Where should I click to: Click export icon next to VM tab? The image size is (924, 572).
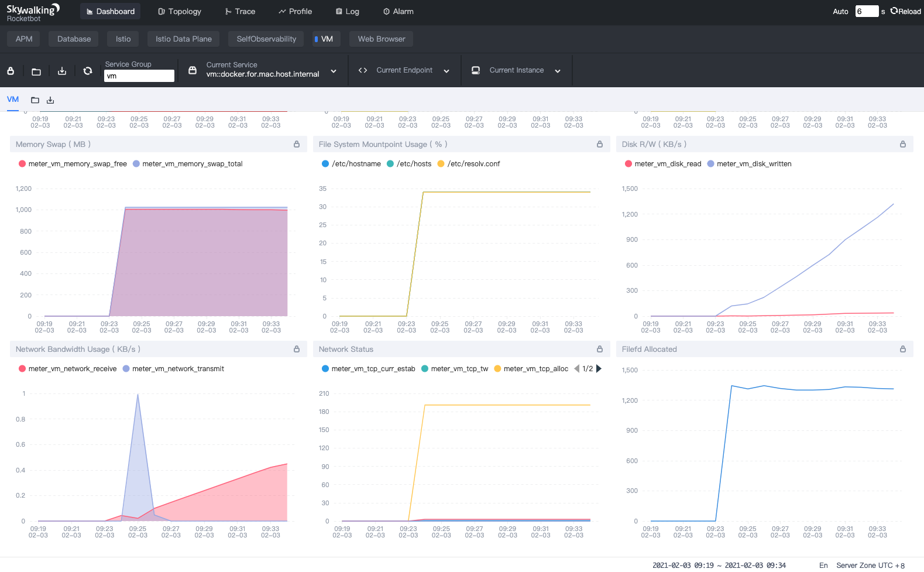coord(50,100)
